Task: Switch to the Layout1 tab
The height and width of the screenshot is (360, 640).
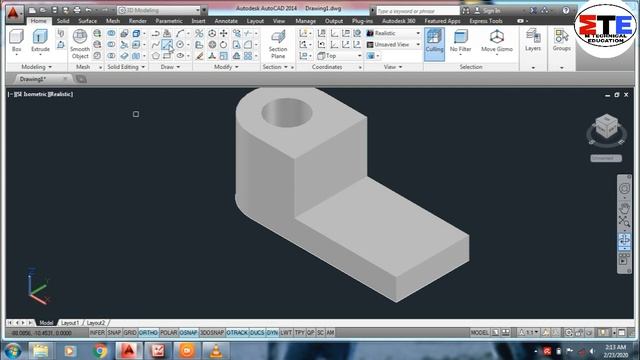Action: point(70,323)
